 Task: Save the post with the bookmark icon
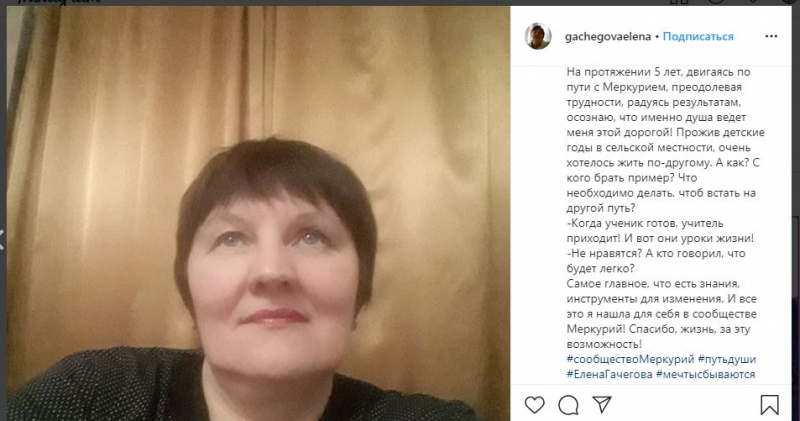[x=769, y=405]
